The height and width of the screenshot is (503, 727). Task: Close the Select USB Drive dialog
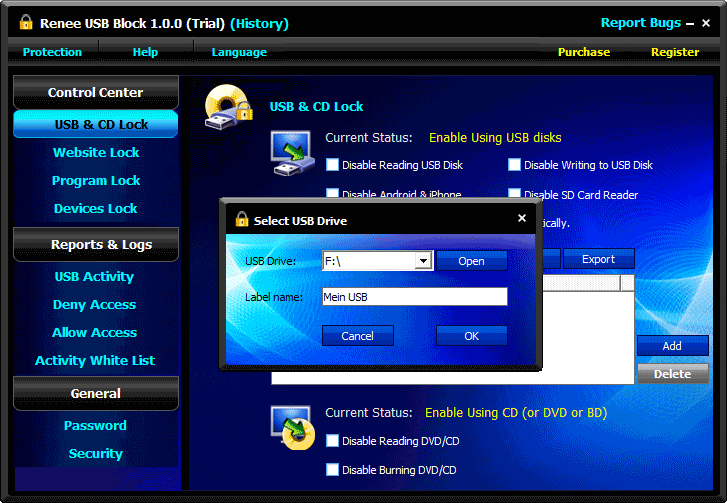(x=522, y=218)
